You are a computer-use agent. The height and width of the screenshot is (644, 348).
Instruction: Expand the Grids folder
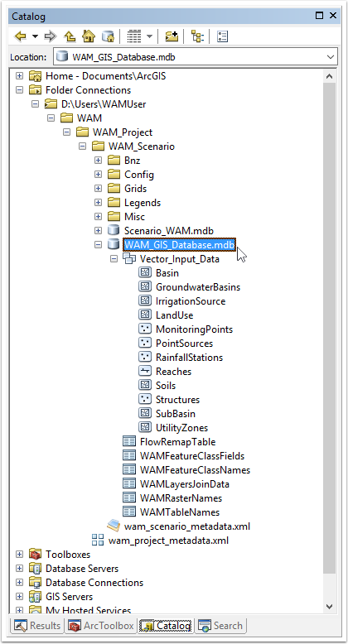pos(98,188)
